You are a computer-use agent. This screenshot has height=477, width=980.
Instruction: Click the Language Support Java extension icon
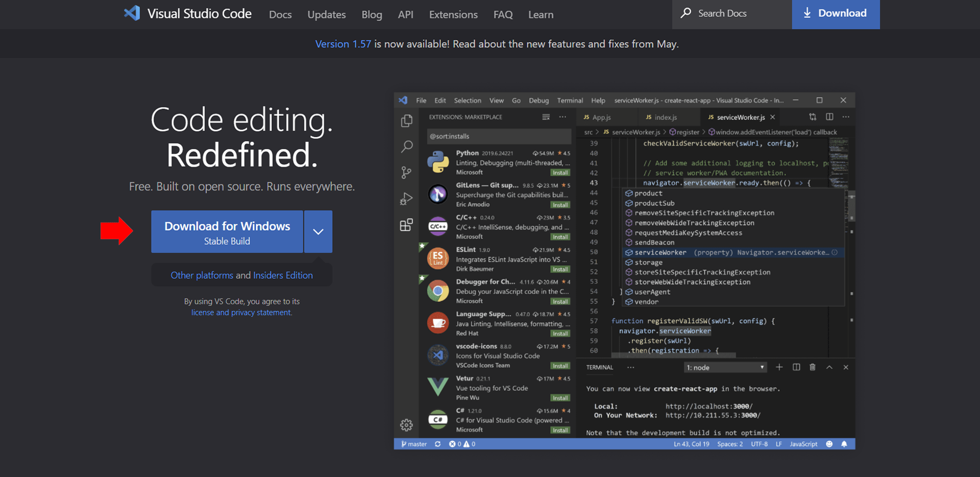[438, 323]
